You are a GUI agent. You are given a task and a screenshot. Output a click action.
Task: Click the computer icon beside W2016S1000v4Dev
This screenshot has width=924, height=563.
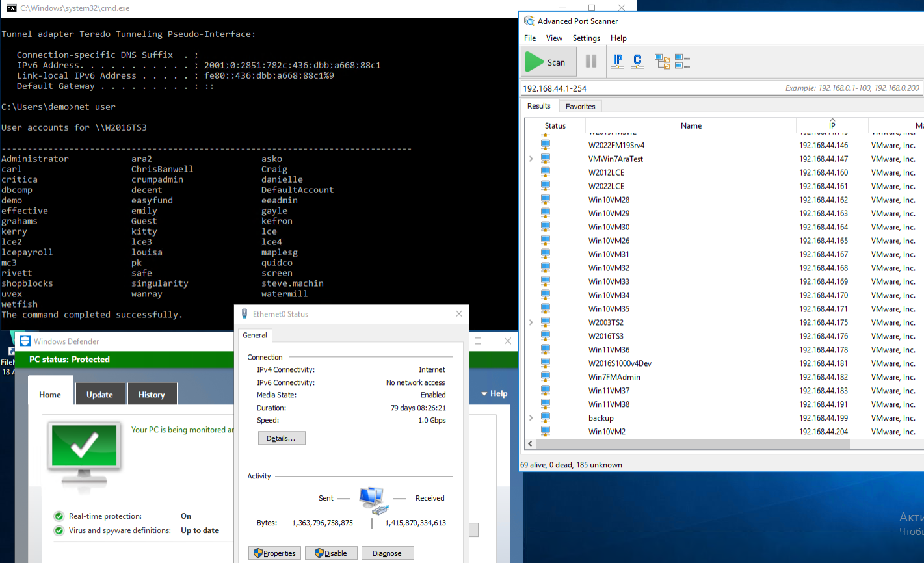pyautogui.click(x=546, y=363)
